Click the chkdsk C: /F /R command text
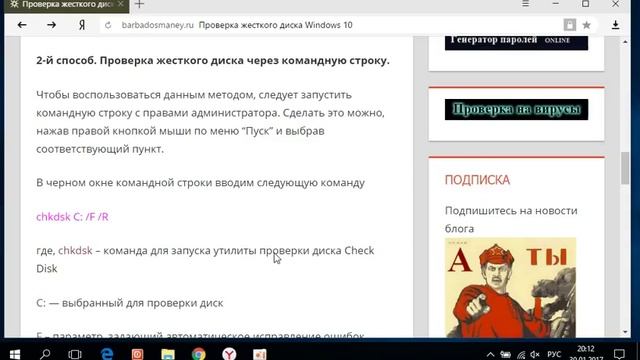Image resolution: width=640 pixels, height=360 pixels. click(x=72, y=217)
